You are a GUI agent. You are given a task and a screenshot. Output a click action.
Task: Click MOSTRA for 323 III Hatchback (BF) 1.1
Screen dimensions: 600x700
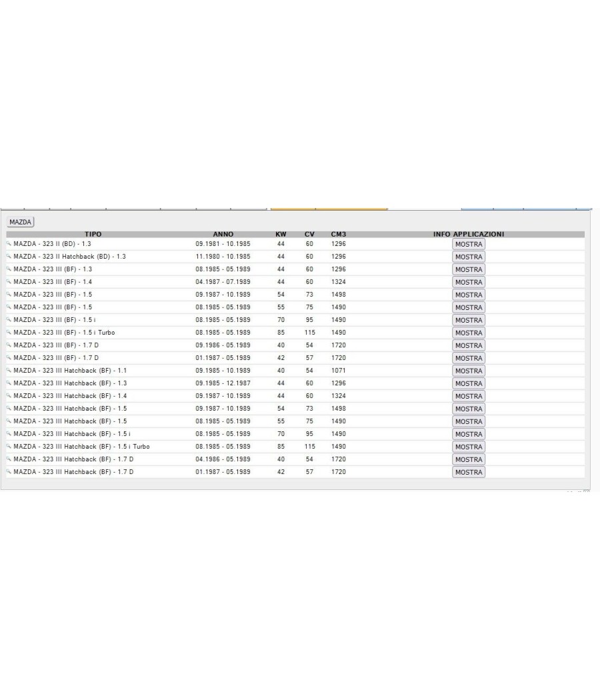point(469,371)
